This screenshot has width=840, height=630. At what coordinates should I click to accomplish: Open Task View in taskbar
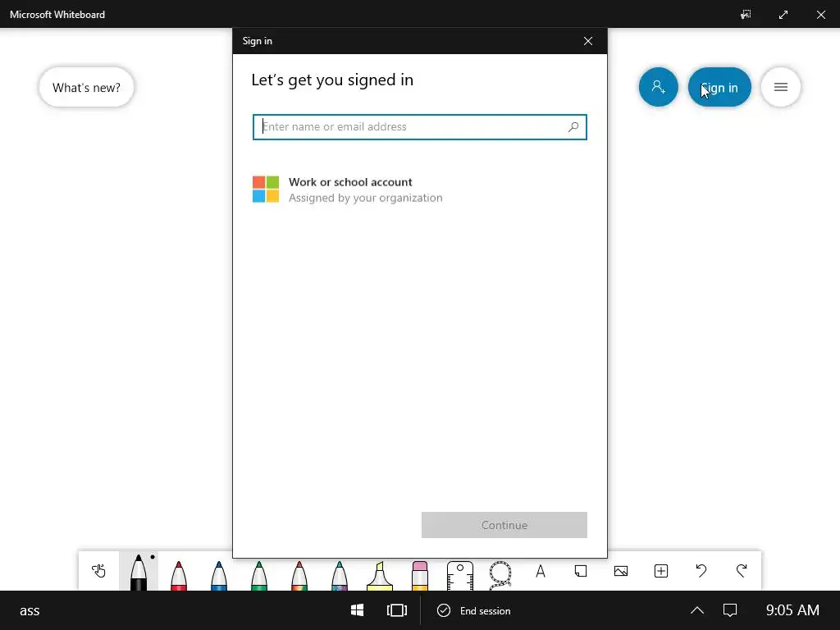(397, 610)
